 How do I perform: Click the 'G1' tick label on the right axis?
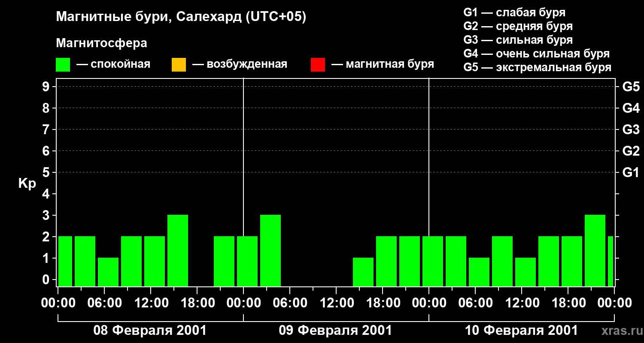coord(631,172)
